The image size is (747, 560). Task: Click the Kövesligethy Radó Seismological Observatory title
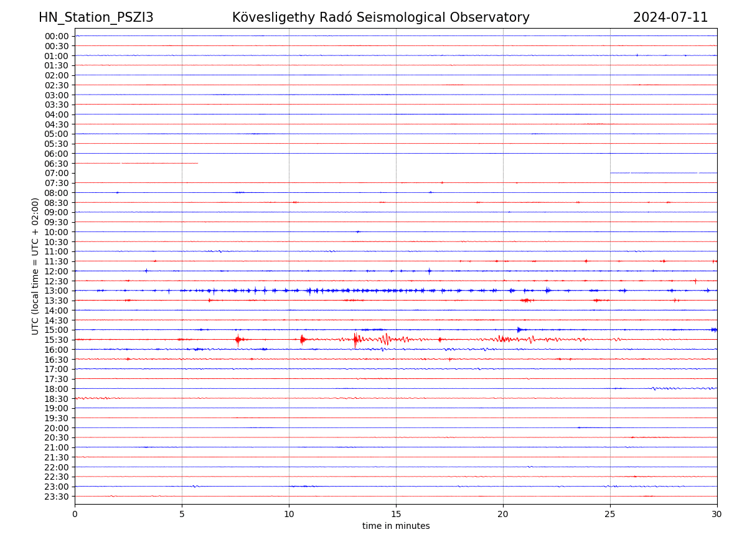[380, 17]
